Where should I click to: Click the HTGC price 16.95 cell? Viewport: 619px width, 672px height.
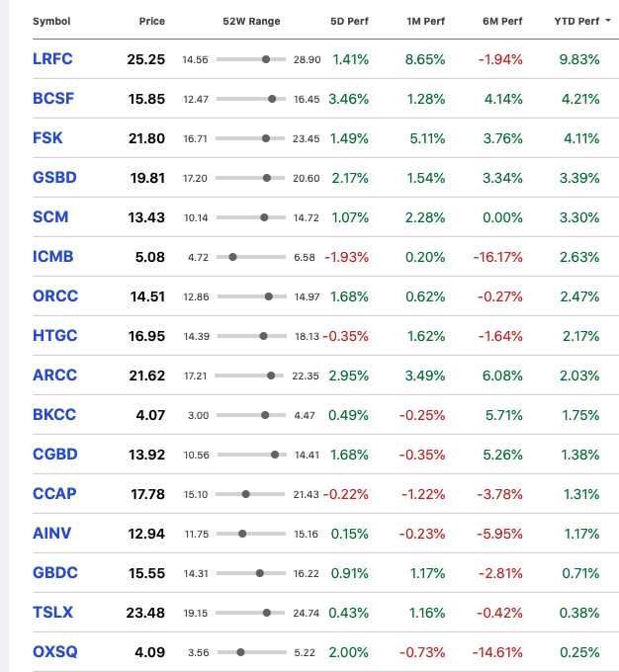pos(146,336)
